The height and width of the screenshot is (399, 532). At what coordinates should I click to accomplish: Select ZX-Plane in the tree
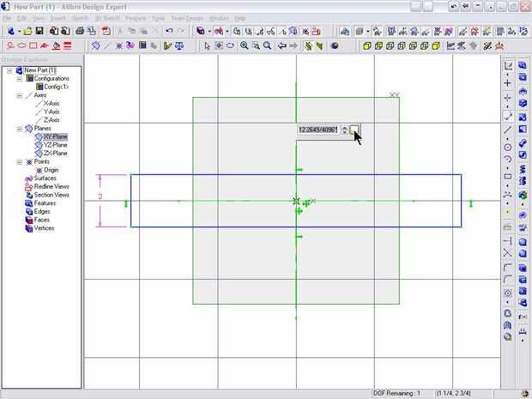(55, 154)
